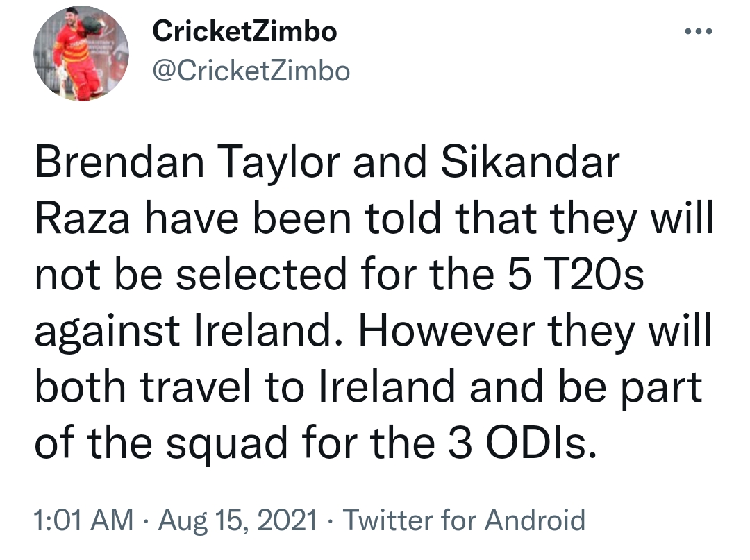Open the CricketZimbo display name profile link
The height and width of the screenshot is (560, 750).
(244, 31)
